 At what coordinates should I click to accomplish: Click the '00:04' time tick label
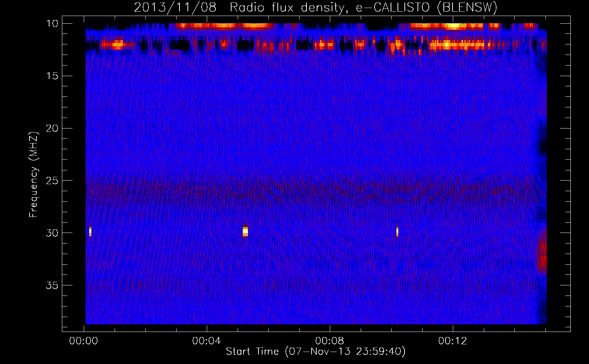(x=207, y=341)
